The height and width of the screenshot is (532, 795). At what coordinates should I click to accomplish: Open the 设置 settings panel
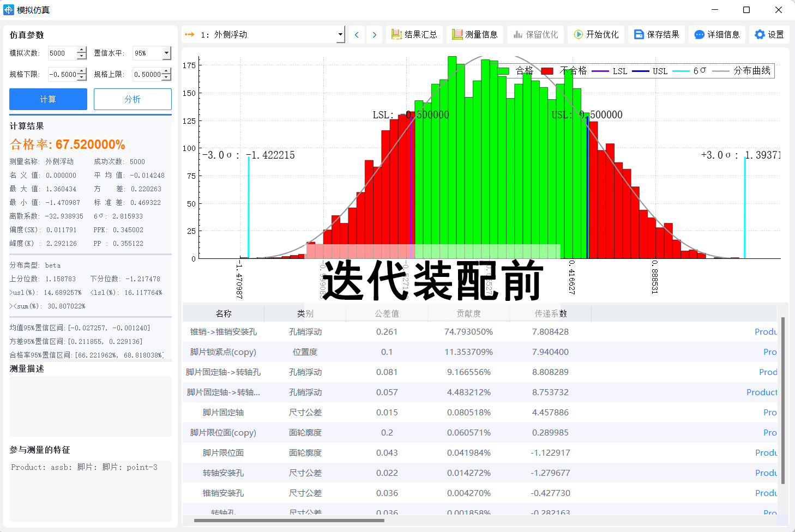point(769,34)
